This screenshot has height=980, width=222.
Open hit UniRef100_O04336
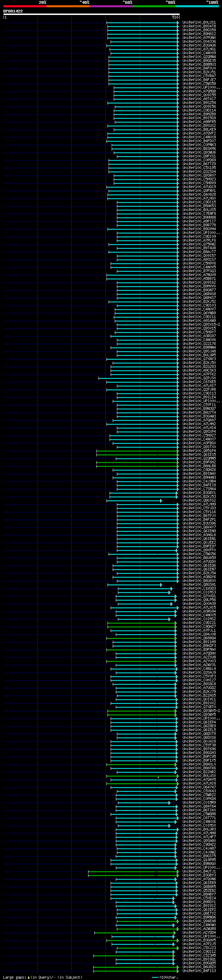click(199, 41)
